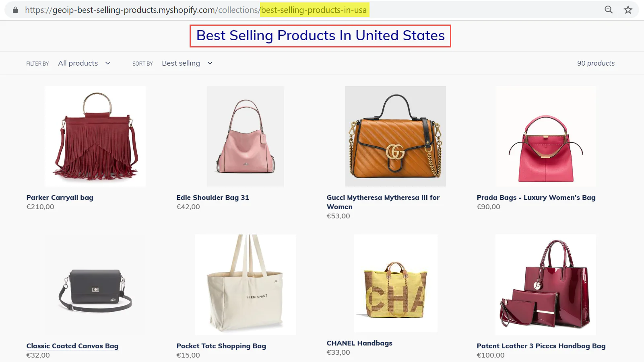Open the Parker Carryall bag product link
Image resolution: width=644 pixels, height=362 pixels.
click(60, 197)
